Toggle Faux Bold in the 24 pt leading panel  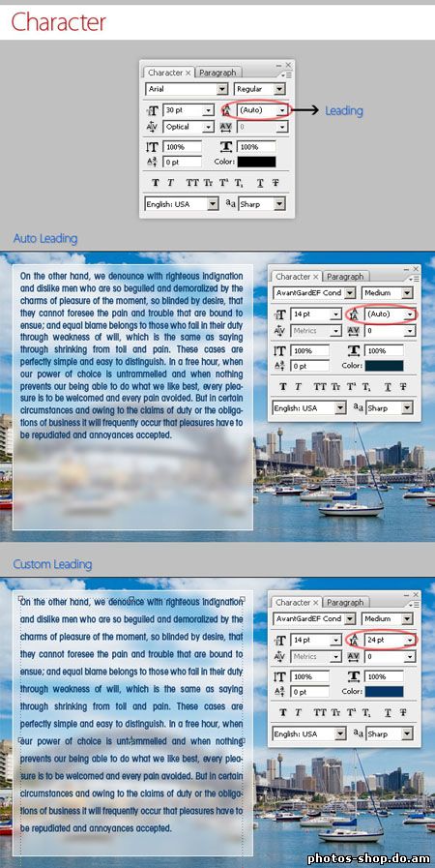(283, 712)
